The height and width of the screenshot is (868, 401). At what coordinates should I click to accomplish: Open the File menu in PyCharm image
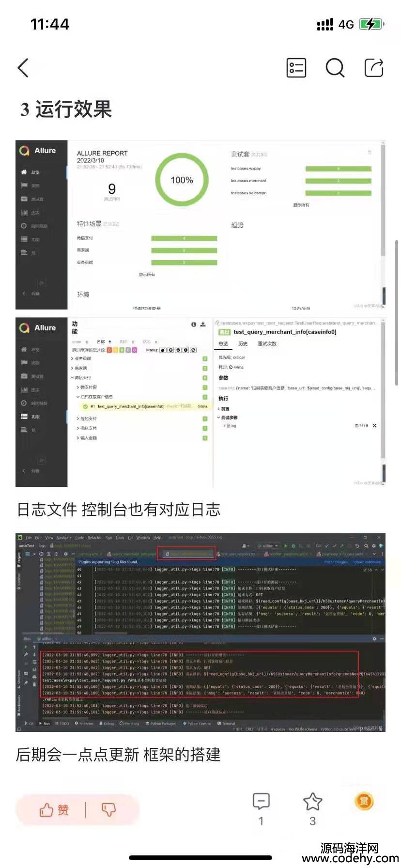[x=29, y=538]
